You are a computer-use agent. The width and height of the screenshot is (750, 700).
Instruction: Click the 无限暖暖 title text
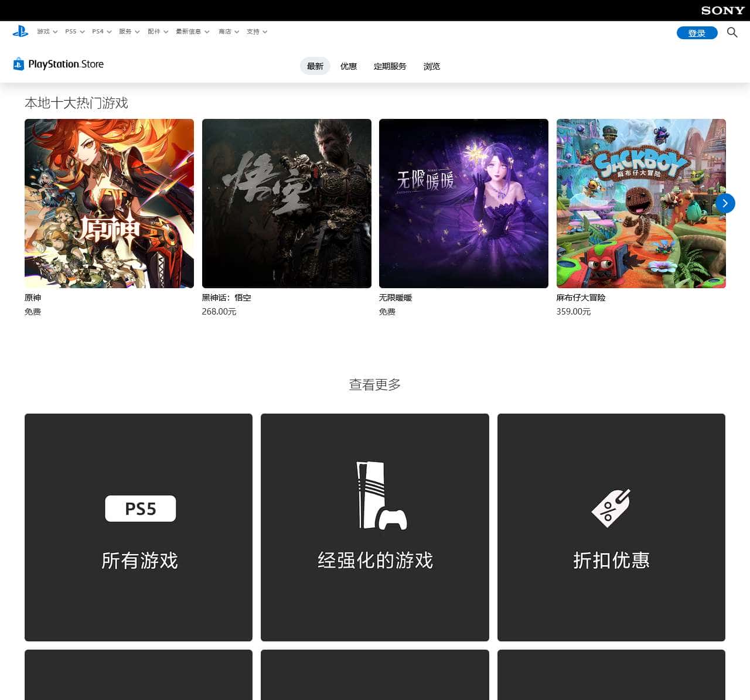point(396,298)
